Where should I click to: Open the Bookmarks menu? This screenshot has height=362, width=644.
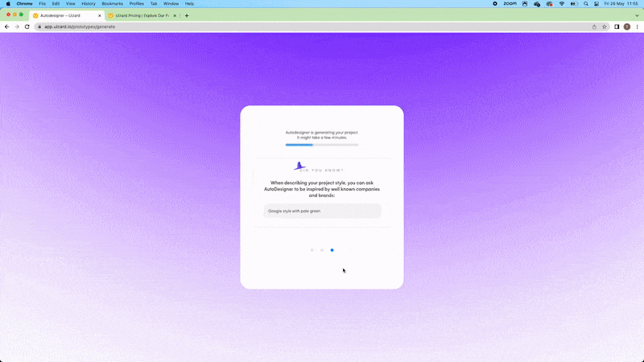[112, 4]
